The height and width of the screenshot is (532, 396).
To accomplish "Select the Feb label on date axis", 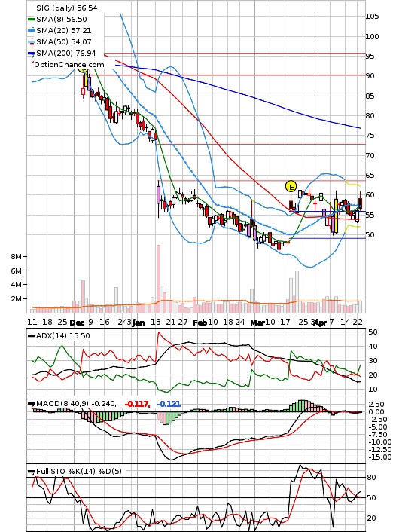I will (200, 323).
